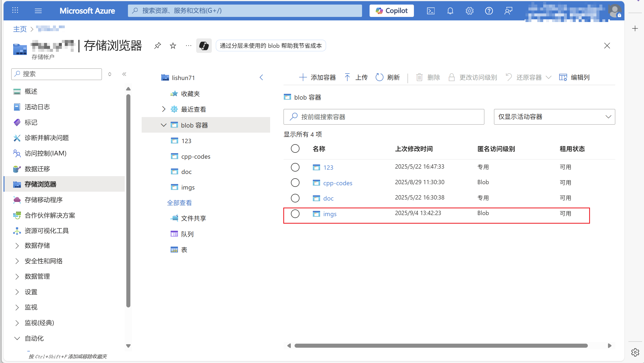
Task: Click the refresh (刷新) toolbar icon
Action: pyautogui.click(x=379, y=77)
